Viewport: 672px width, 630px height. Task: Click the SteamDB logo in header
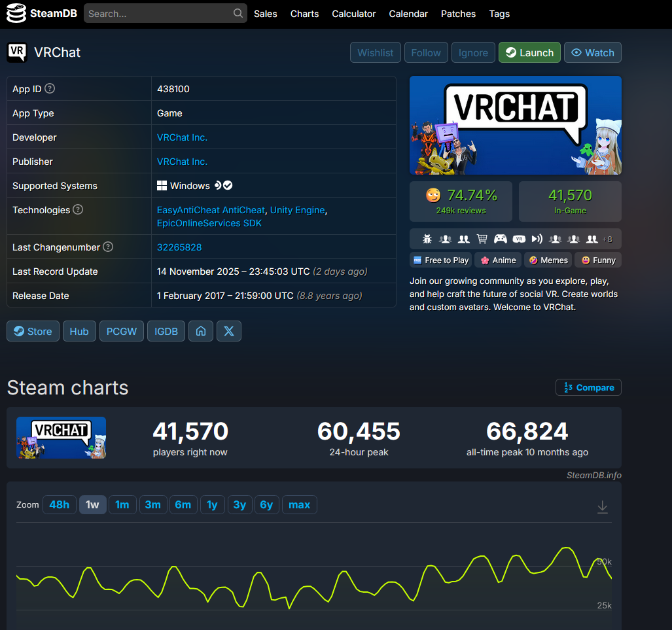(42, 14)
